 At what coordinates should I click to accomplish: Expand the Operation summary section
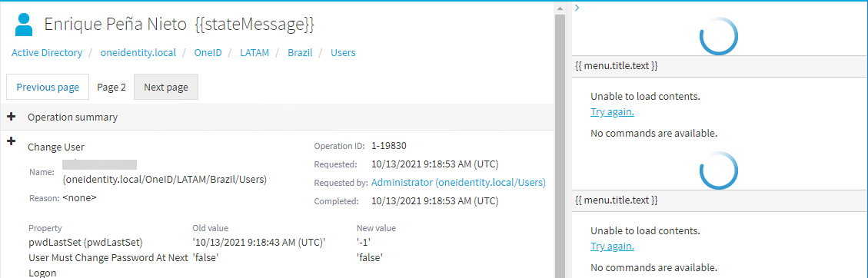(x=11, y=117)
